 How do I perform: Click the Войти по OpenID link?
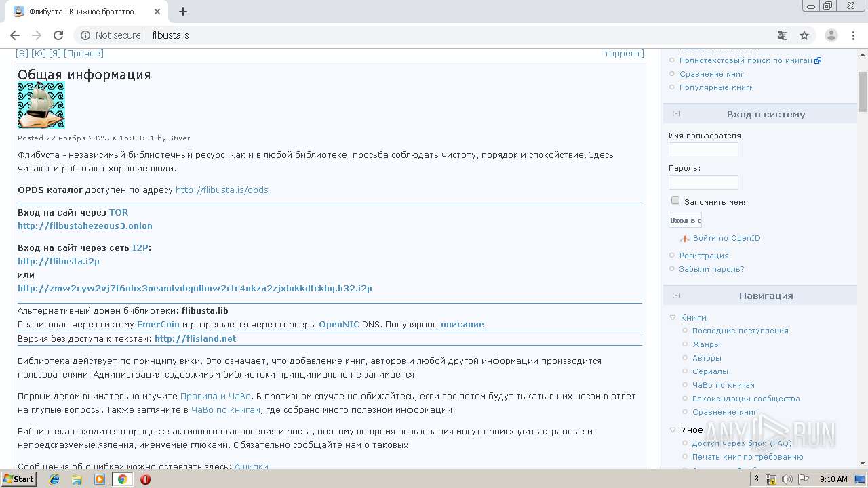(726, 238)
